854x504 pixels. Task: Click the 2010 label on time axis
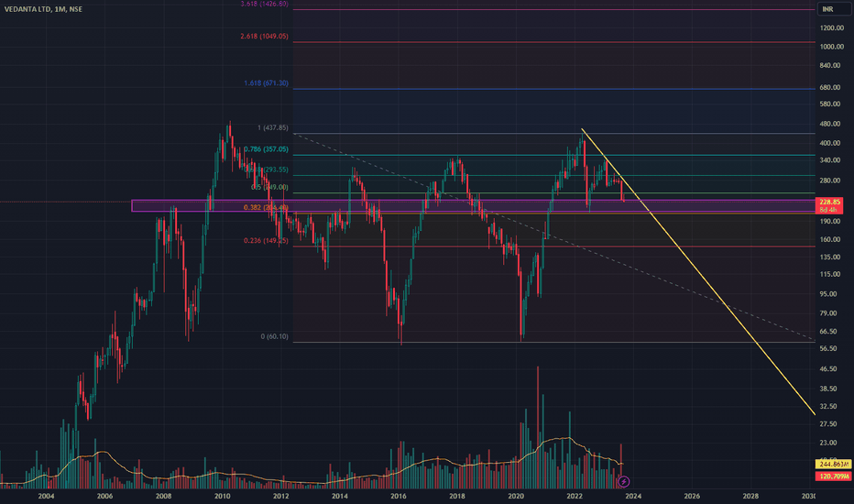[223, 497]
